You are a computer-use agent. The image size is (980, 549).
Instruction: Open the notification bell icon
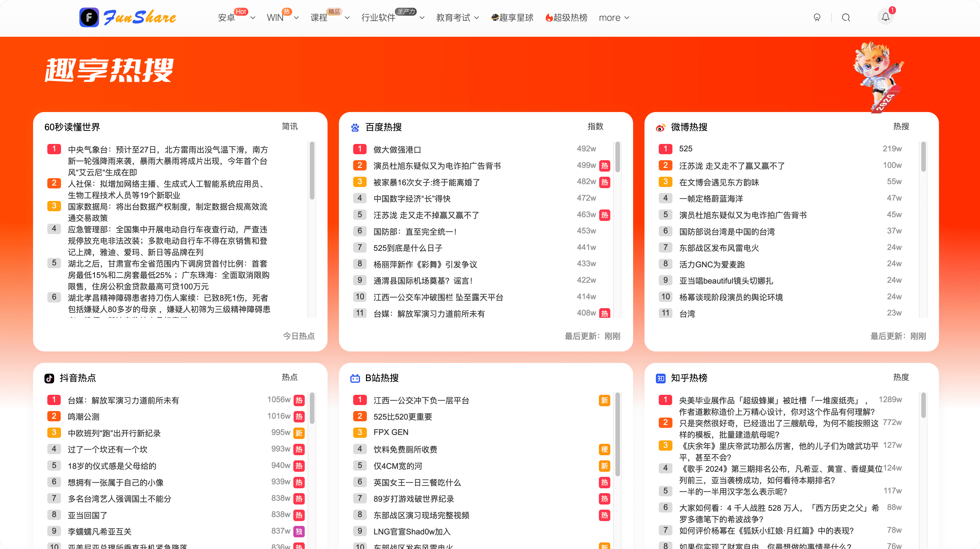885,17
